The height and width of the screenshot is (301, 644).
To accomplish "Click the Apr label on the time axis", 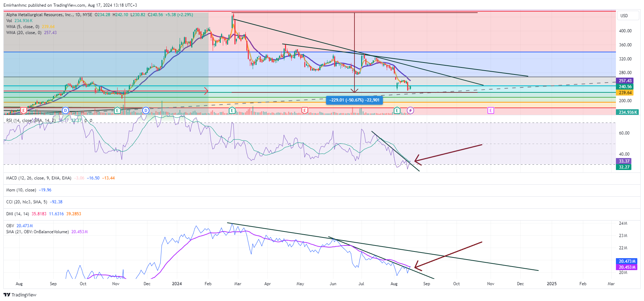I will [267, 284].
